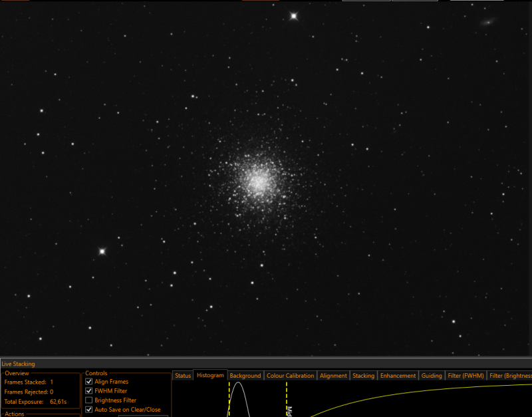Viewport: 532px width, 417px height.
Task: Open the Filter (Brightness) tab
Action: (509, 376)
